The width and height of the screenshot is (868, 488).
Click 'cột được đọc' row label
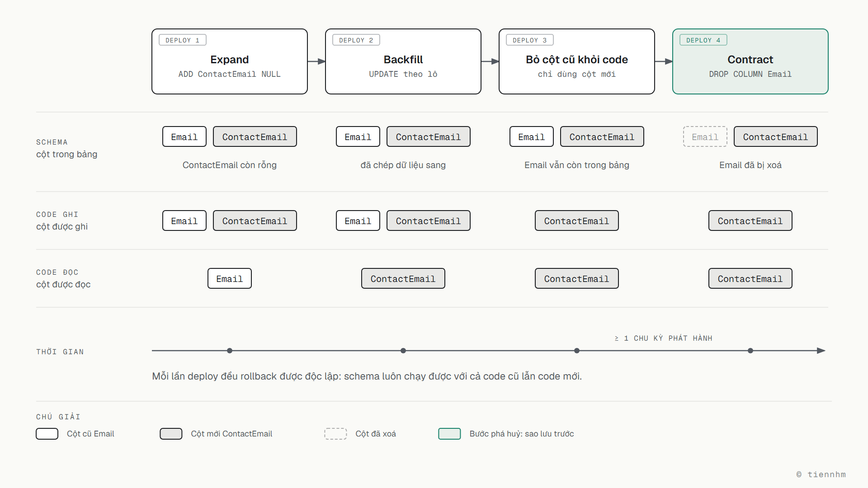[x=63, y=284]
